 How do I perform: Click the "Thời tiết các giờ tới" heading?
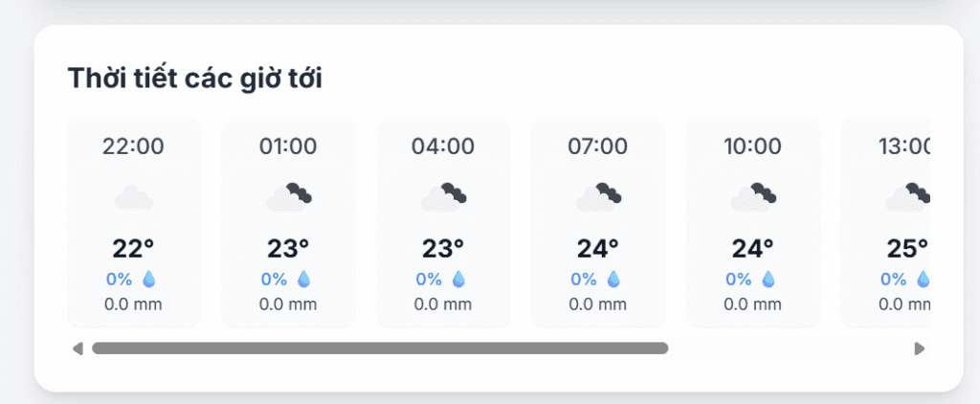[194, 79]
